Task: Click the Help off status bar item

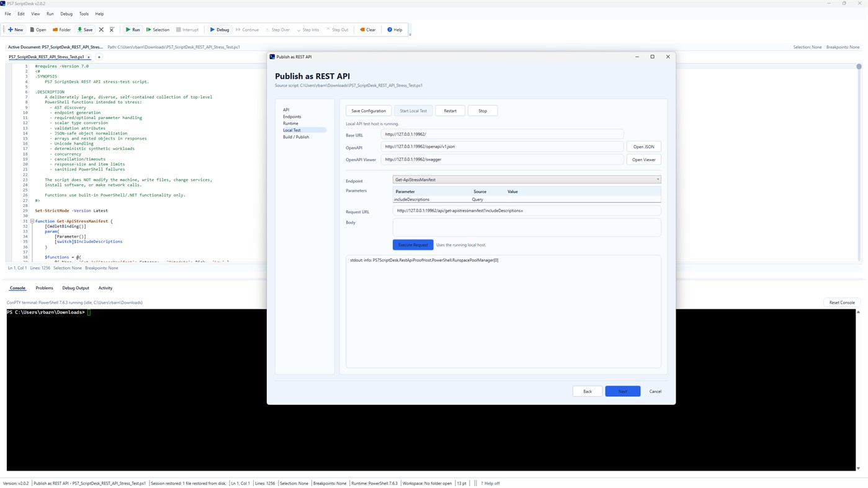Action: [x=490, y=484]
